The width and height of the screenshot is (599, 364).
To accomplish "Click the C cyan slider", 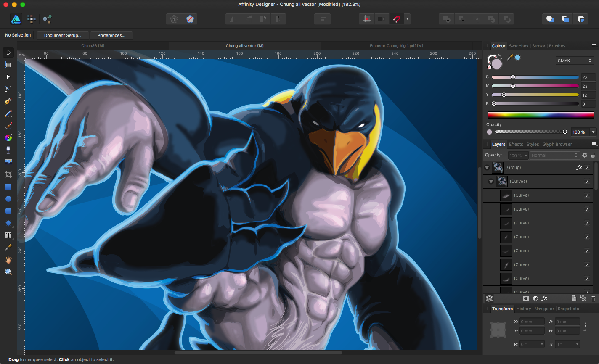I will tap(535, 77).
